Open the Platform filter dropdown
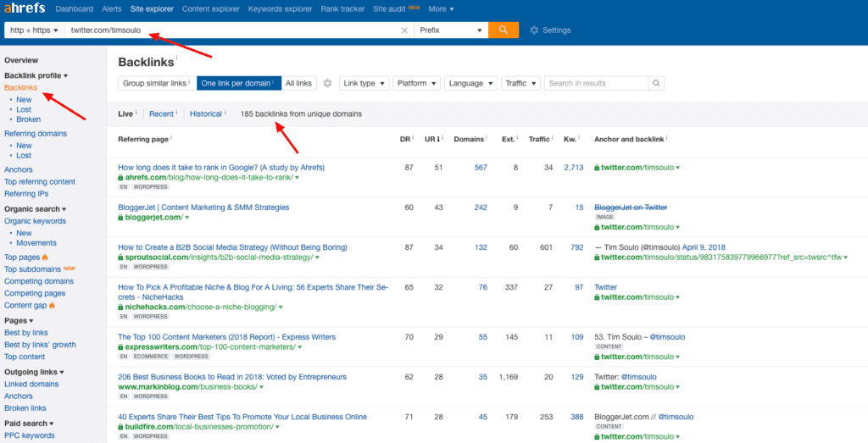 point(417,84)
